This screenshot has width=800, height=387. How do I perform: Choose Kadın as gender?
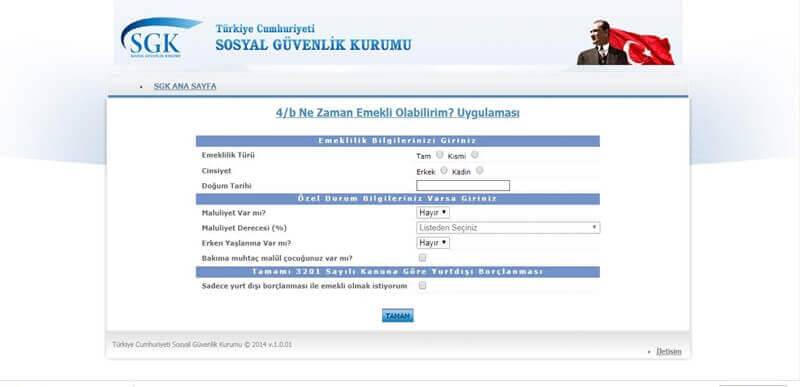click(x=479, y=171)
